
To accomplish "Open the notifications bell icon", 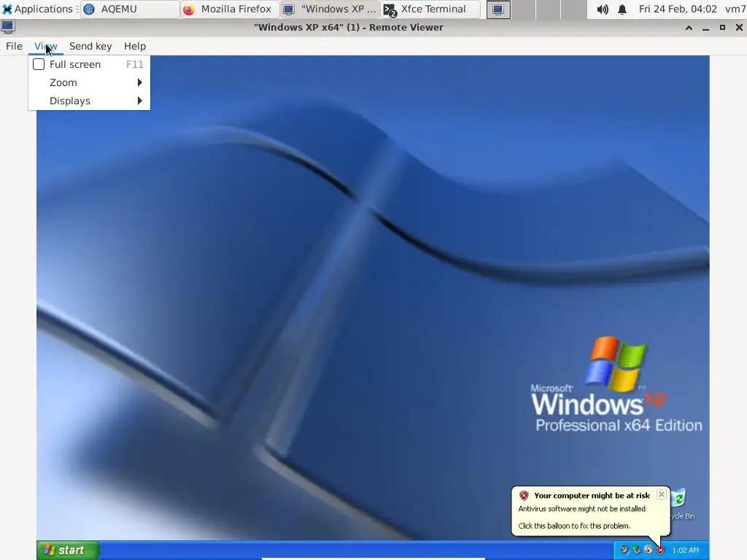I will (622, 9).
